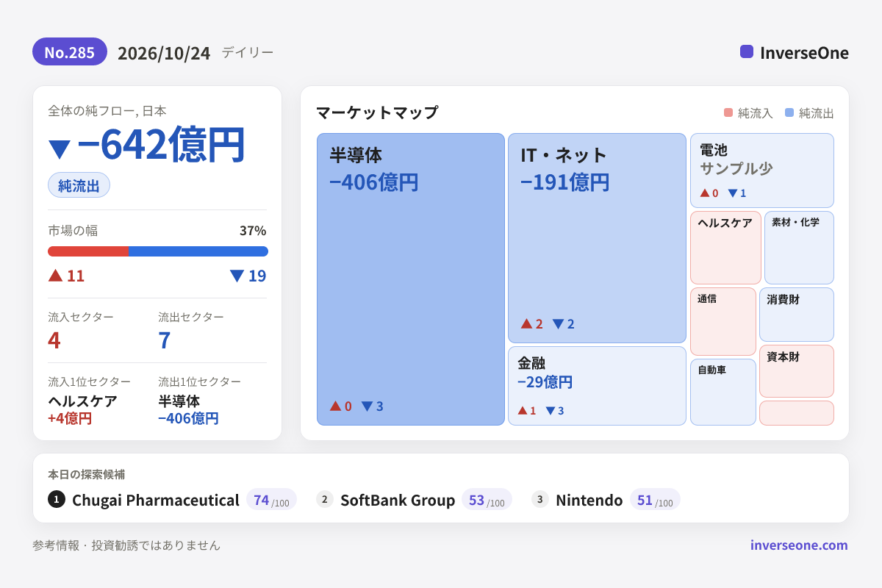Viewport: 882px width, 588px height.
Task: Click the No.285 issue badge
Action: [x=70, y=52]
